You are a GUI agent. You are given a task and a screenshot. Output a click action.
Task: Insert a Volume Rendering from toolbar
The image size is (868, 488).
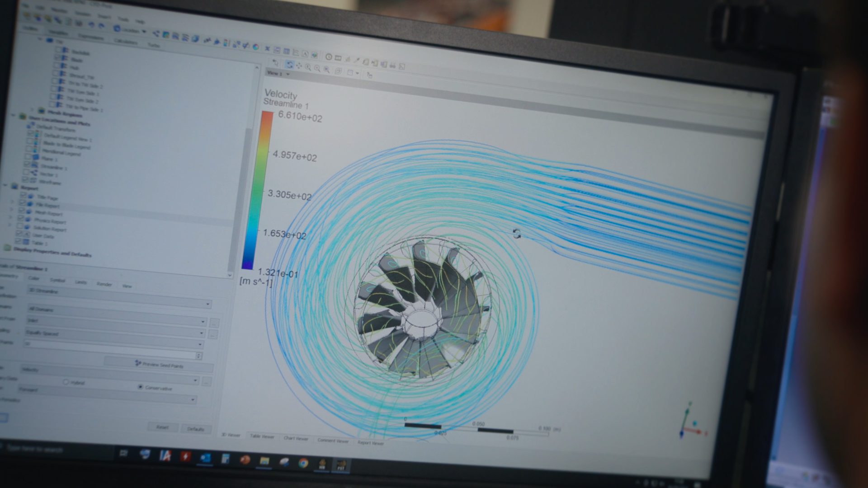pyautogui.click(x=195, y=38)
